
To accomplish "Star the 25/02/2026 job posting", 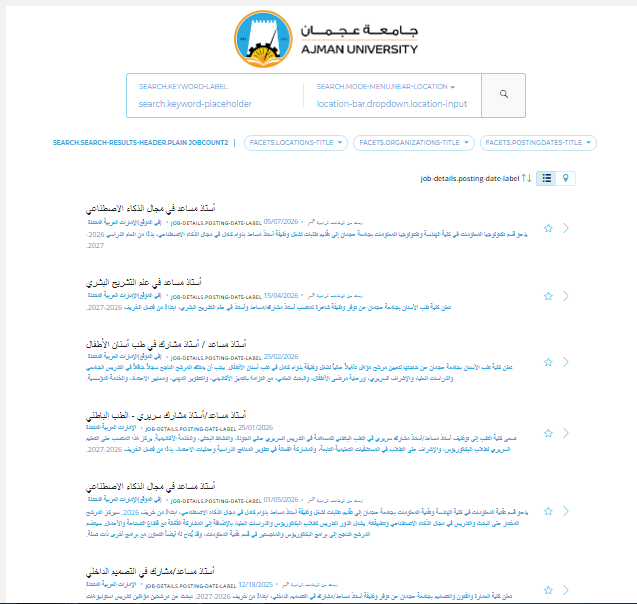I will click(x=548, y=362).
